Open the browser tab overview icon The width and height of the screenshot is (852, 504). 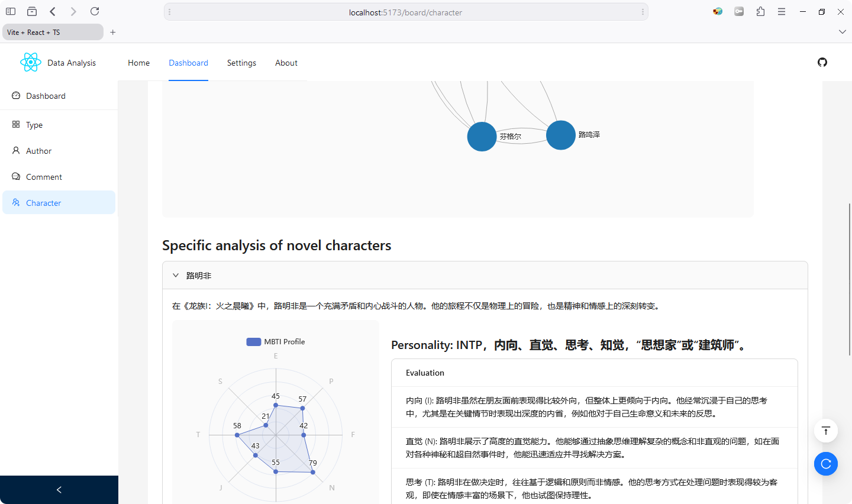32,11
